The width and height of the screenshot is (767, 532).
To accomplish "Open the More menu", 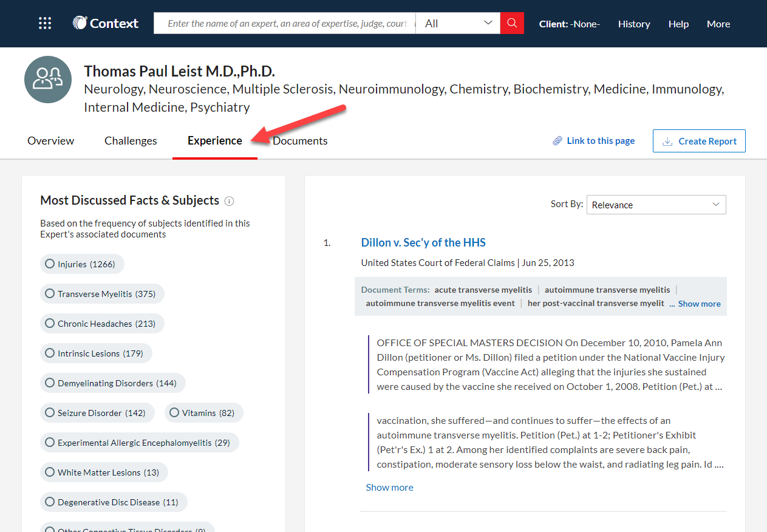I will 718,24.
